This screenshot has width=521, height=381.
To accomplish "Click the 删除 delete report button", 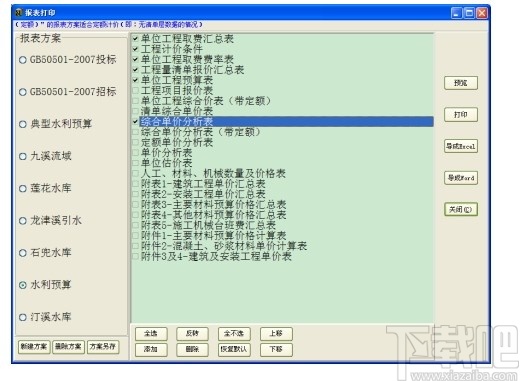I will click(x=192, y=349).
